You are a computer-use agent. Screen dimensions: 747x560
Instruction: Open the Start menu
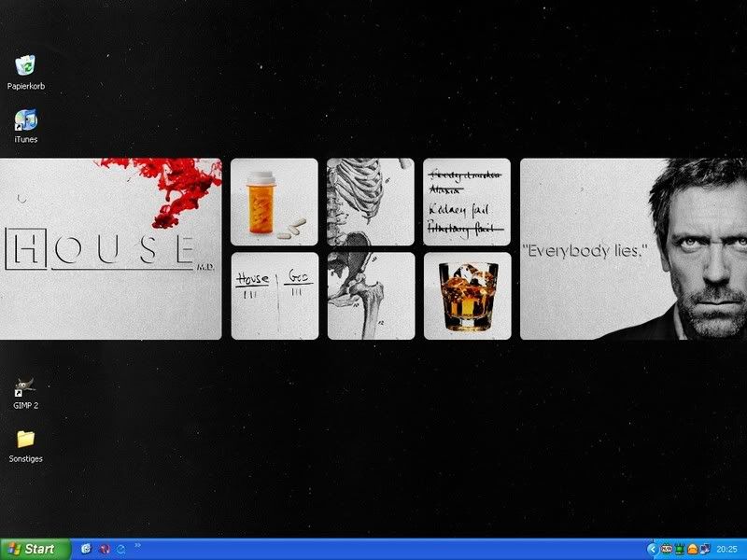point(35,549)
